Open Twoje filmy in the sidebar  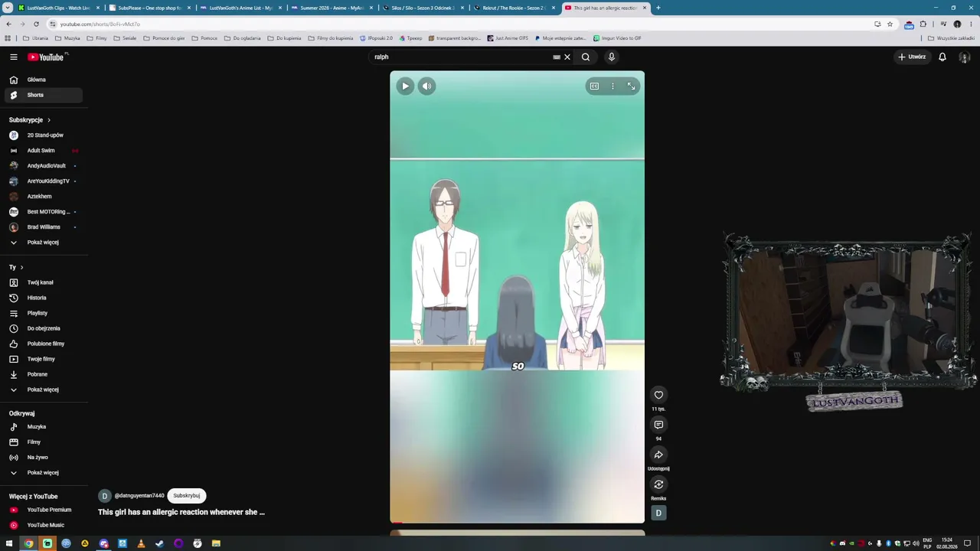44,359
